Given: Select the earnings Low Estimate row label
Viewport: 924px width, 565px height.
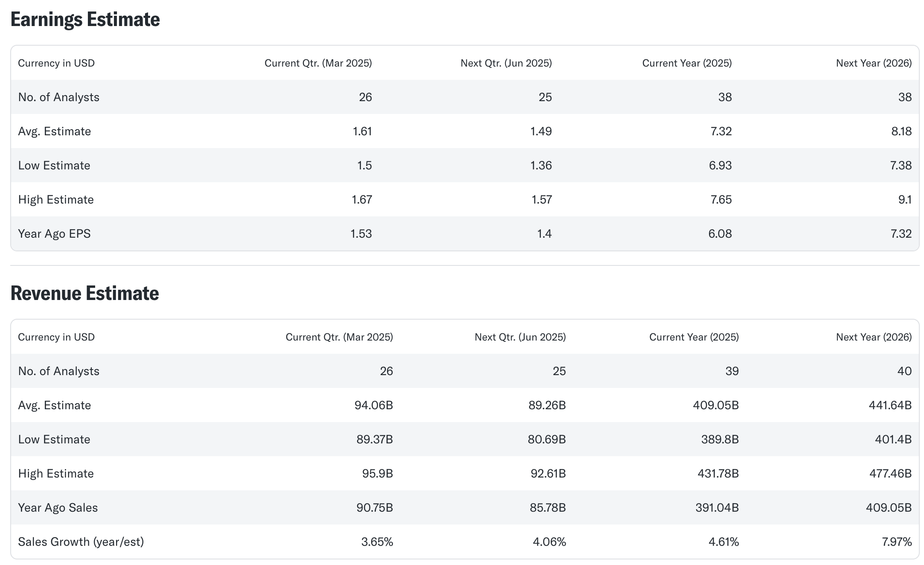Looking at the screenshot, I should [x=54, y=166].
